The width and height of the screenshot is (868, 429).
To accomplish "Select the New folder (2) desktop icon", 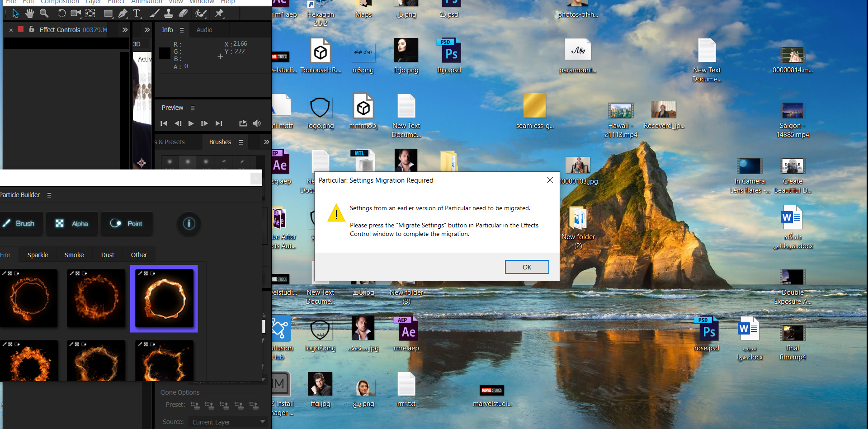I will click(578, 227).
